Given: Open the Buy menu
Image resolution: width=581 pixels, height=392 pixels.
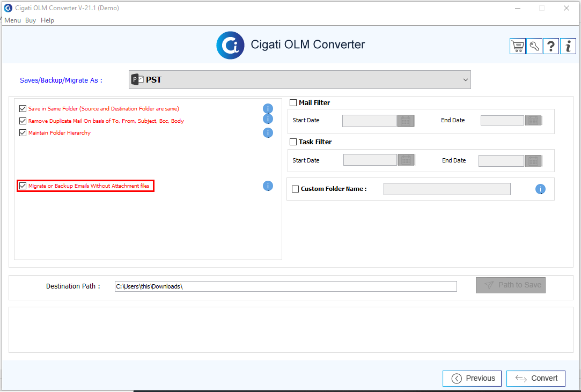Looking at the screenshot, I should [x=31, y=20].
